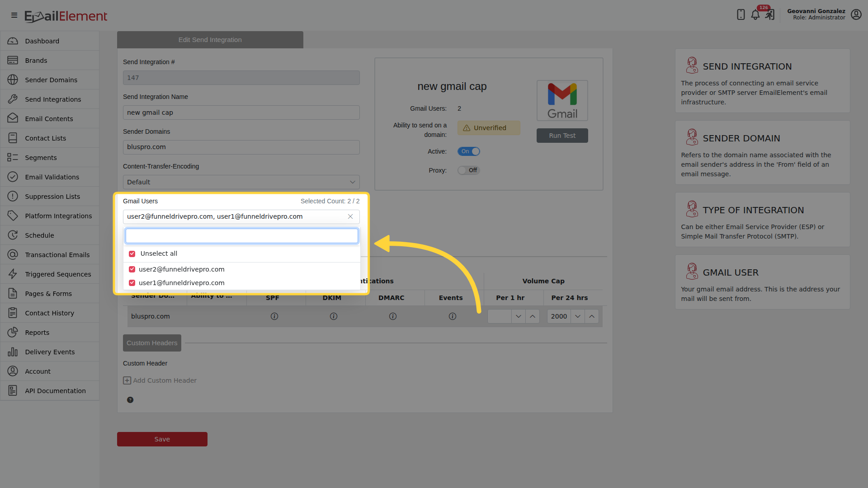Increase the Per 24 hrs volume cap
The width and height of the screenshot is (868, 488).
pyautogui.click(x=592, y=316)
